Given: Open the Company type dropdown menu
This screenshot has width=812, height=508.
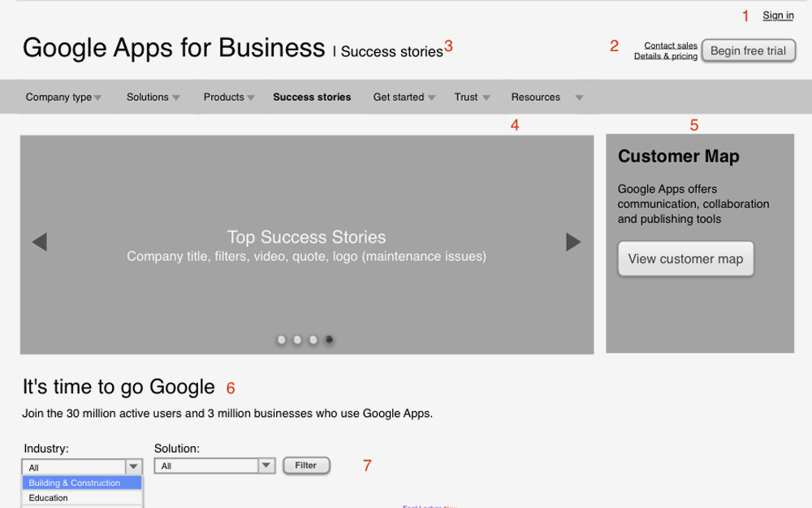Looking at the screenshot, I should click(98, 97).
